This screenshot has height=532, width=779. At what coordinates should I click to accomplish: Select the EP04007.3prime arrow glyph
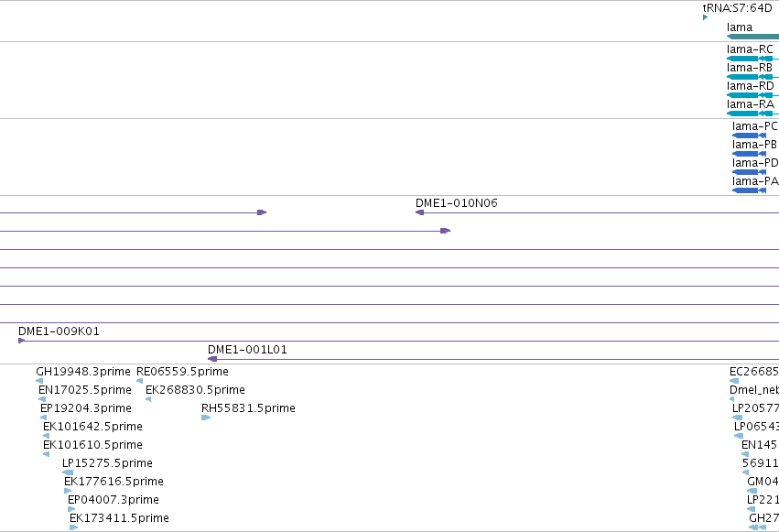tap(71, 510)
